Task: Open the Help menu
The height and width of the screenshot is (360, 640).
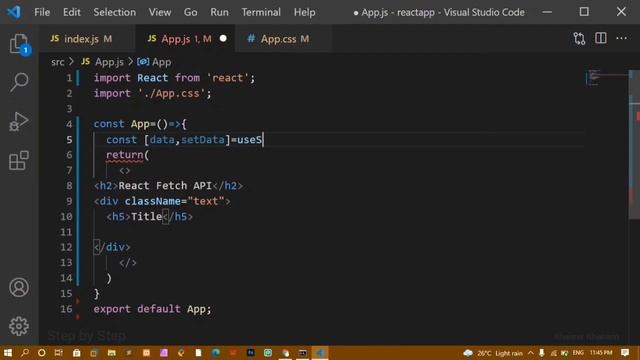Action: pos(304,12)
